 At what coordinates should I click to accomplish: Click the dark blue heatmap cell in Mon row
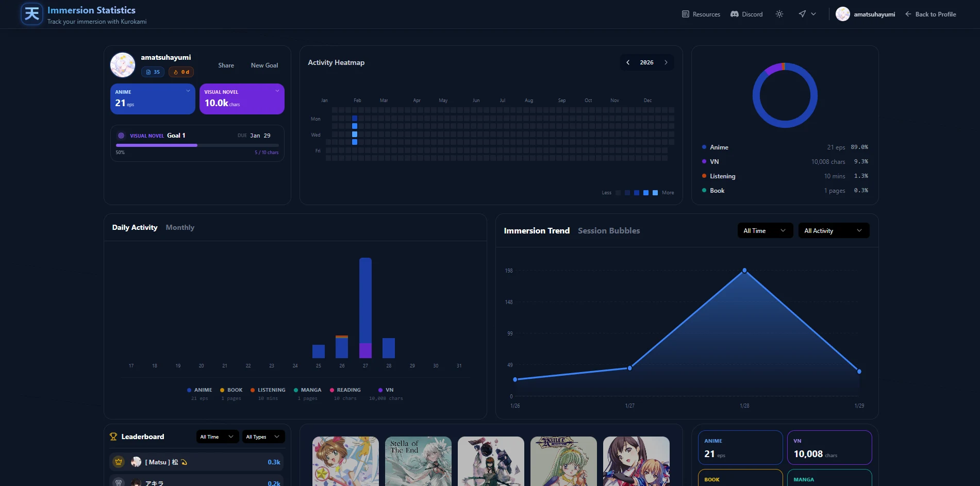point(355,118)
